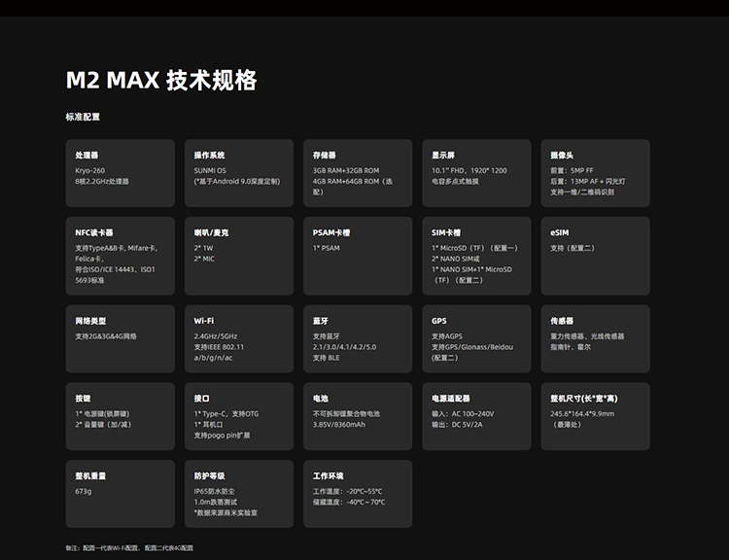
Task: Click the 电池 card title
Action: (321, 399)
